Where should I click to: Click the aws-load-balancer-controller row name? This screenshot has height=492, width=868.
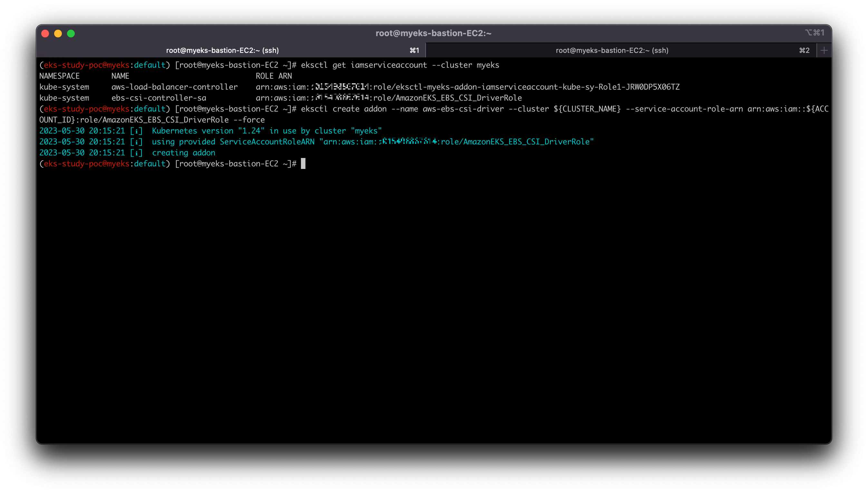pyautogui.click(x=174, y=87)
